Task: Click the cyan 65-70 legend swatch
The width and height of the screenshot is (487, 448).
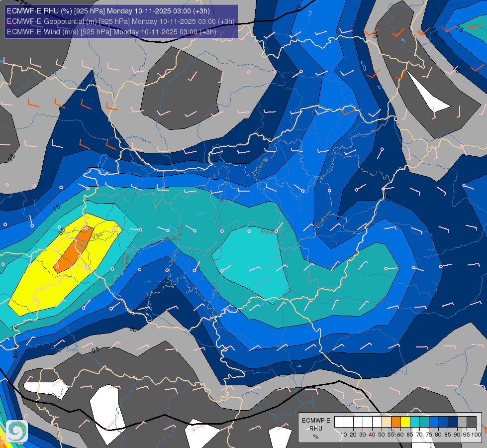Action: coord(415,422)
